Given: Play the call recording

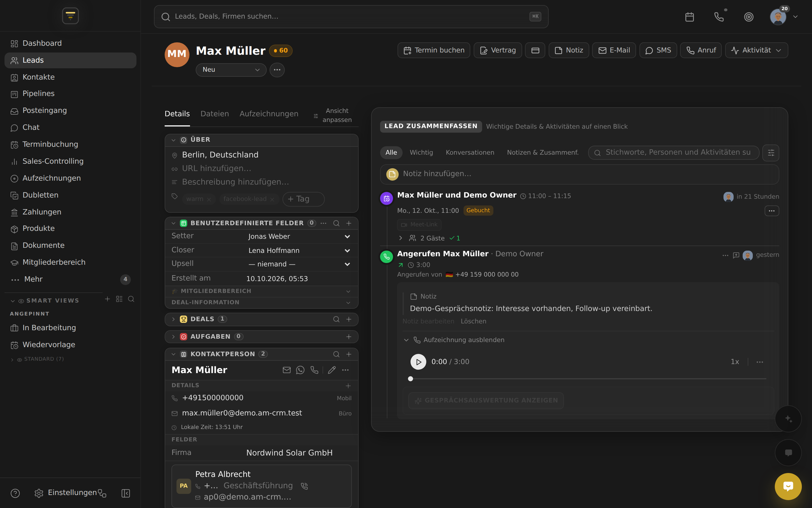Looking at the screenshot, I should tap(418, 362).
